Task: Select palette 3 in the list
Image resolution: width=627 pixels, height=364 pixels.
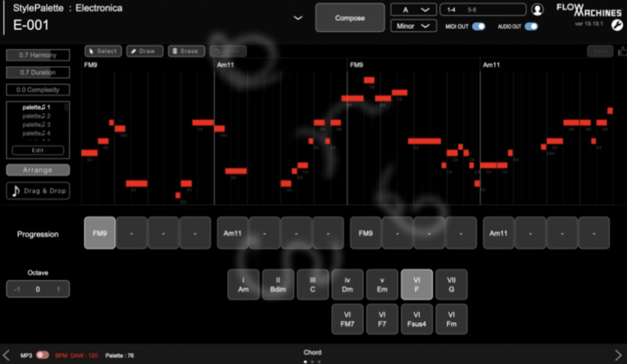Action: pyautogui.click(x=36, y=125)
